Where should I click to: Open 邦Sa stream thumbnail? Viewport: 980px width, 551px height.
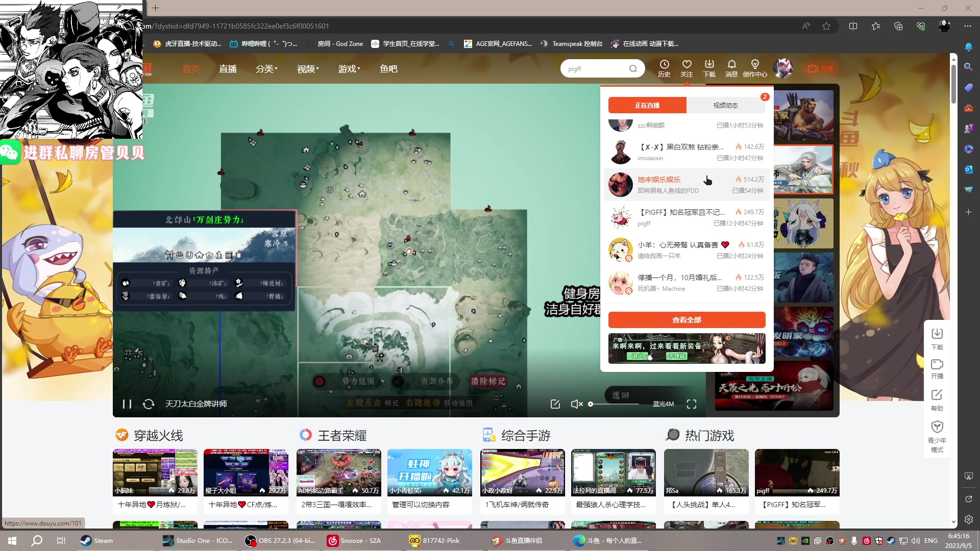click(706, 472)
